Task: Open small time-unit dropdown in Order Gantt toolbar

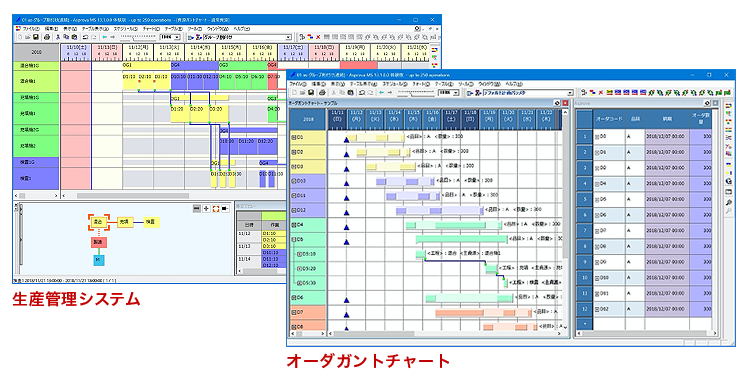Action: [x=456, y=93]
